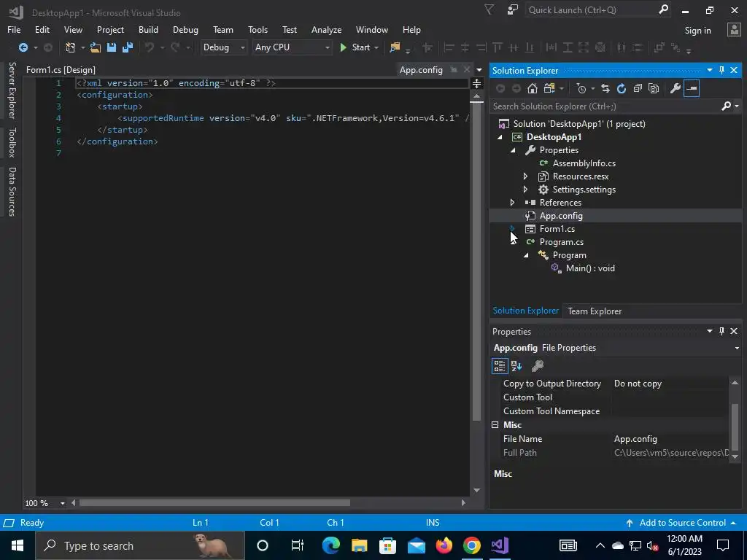Viewport: 747px width, 560px height.
Task: Expand the Resources.resx node
Action: [525, 176]
